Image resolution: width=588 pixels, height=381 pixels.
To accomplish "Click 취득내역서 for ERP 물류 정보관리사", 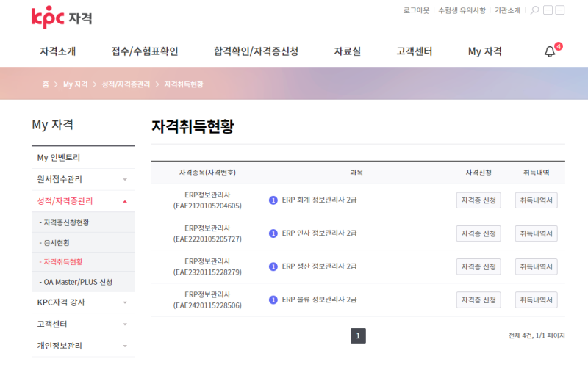I will click(x=536, y=300).
